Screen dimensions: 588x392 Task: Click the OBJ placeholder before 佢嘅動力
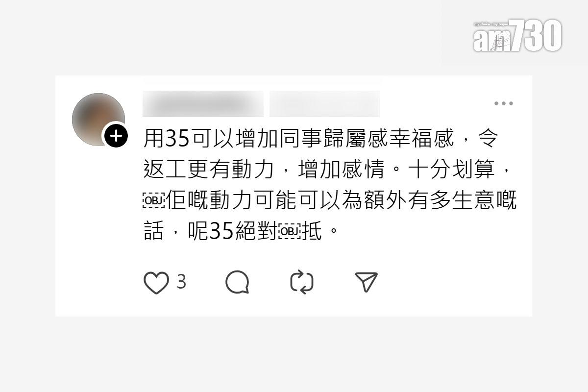[154, 201]
